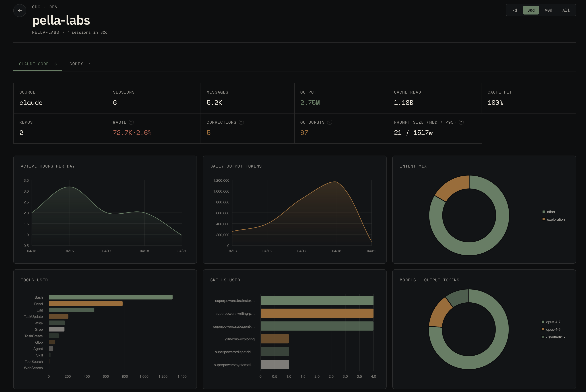Click the back arrow button
Screen dimensions: 586x392
20,11
